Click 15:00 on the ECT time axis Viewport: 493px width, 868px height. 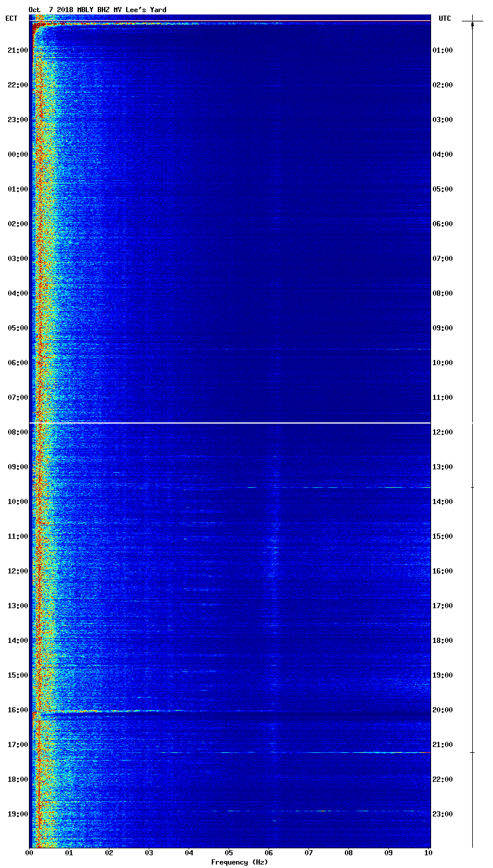point(17,675)
